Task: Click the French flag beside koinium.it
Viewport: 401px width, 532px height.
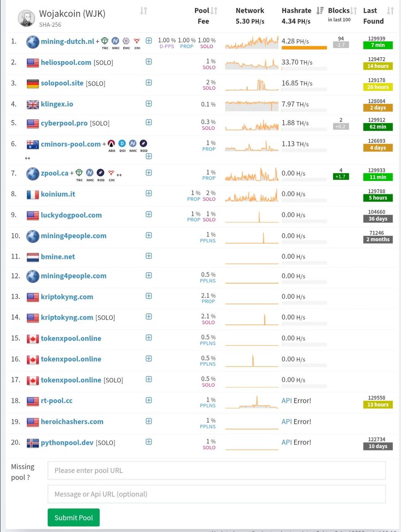Action: 33,194
